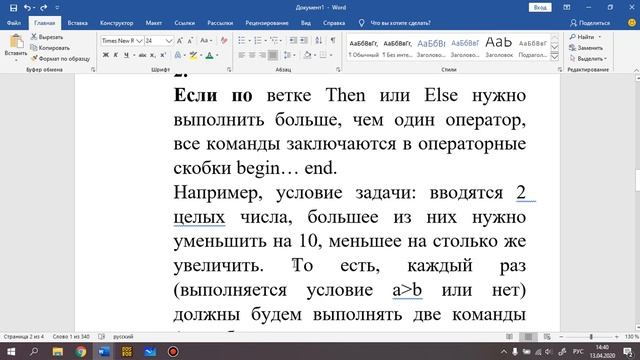Viewport: 640px width, 360px height.
Task: Open the font dialog launcher in Шрифт group
Action: [x=229, y=70]
